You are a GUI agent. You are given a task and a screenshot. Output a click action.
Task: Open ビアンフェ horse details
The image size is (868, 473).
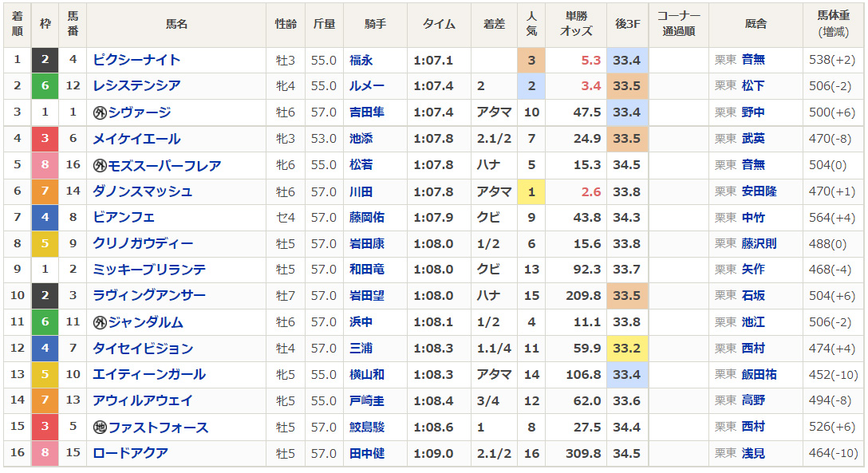(124, 218)
